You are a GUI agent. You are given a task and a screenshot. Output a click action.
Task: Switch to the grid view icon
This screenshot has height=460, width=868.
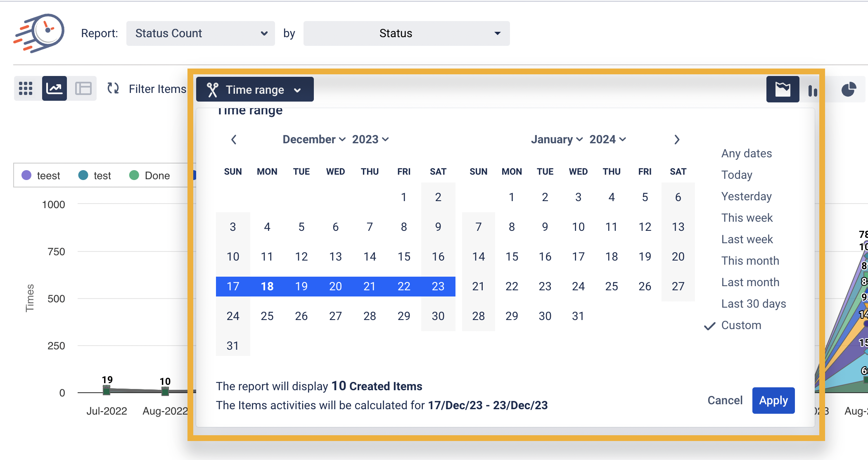coord(26,88)
